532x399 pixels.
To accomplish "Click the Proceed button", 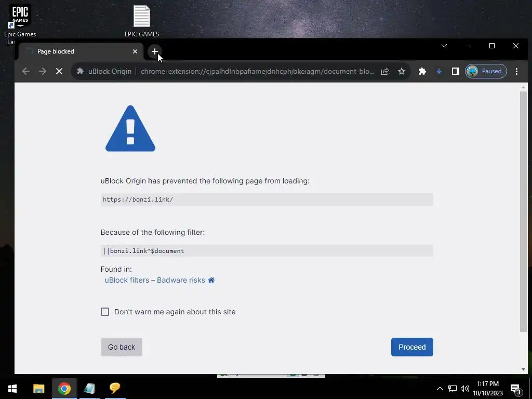I will click(x=412, y=347).
